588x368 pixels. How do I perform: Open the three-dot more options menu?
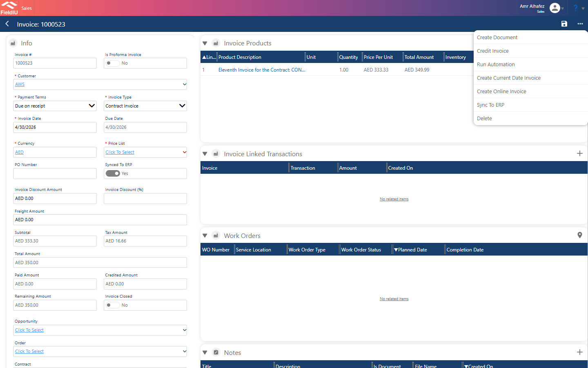pos(580,24)
